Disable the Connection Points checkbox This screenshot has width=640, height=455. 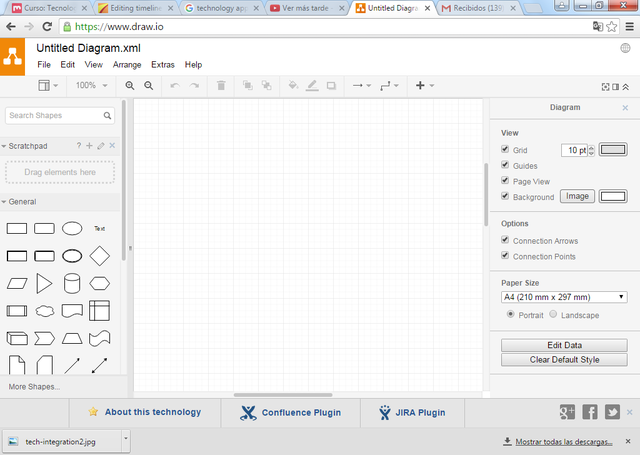coord(505,255)
